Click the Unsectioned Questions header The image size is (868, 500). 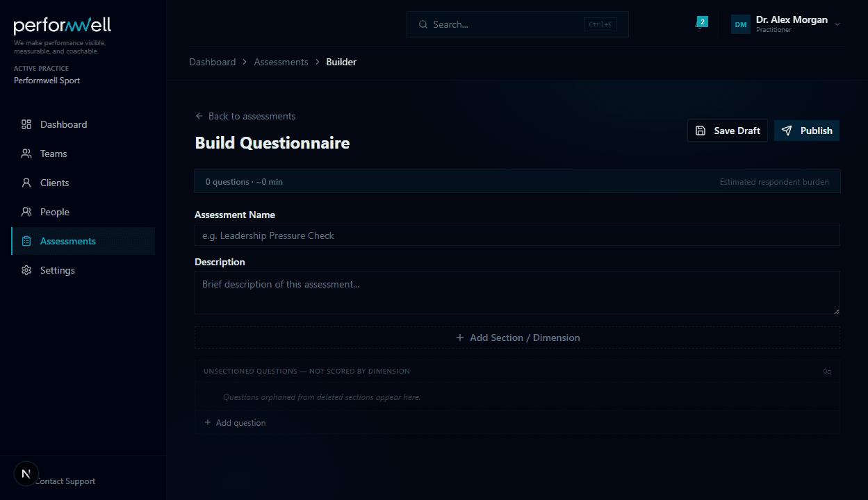pyautogui.click(x=306, y=372)
